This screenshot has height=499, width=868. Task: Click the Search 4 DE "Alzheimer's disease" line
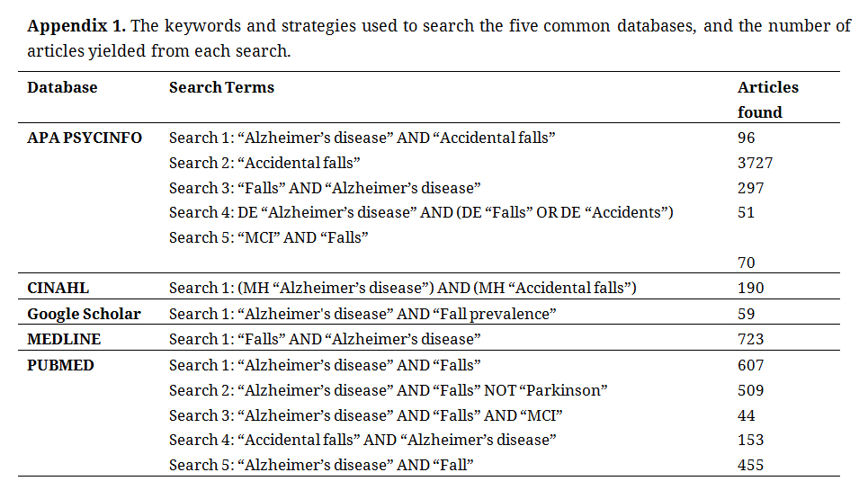coord(421,212)
